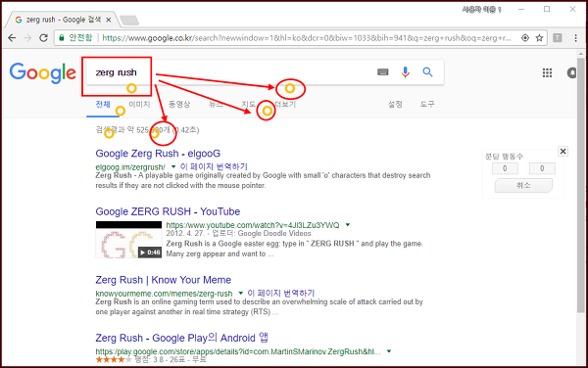
Task: Click the green secure padlock icon
Action: click(62, 37)
